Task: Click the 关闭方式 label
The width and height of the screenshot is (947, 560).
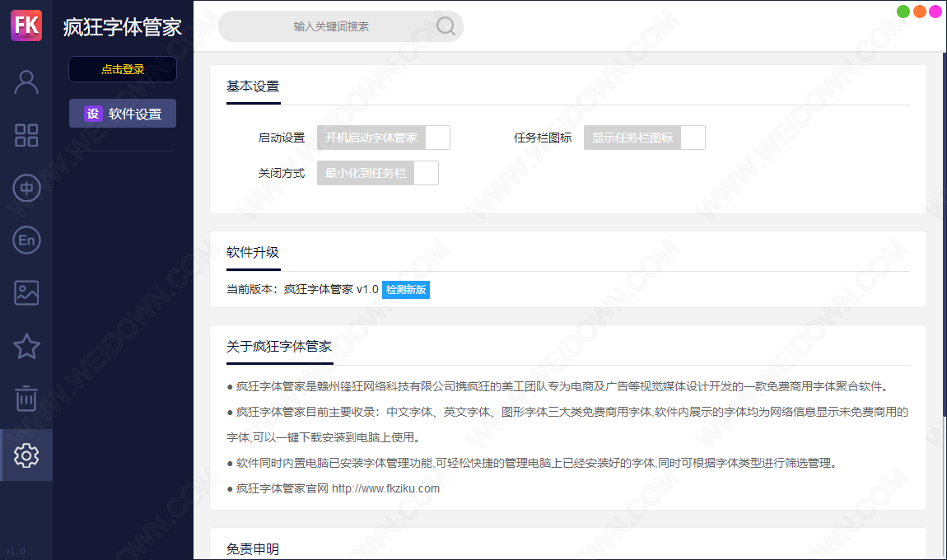Action: point(282,174)
